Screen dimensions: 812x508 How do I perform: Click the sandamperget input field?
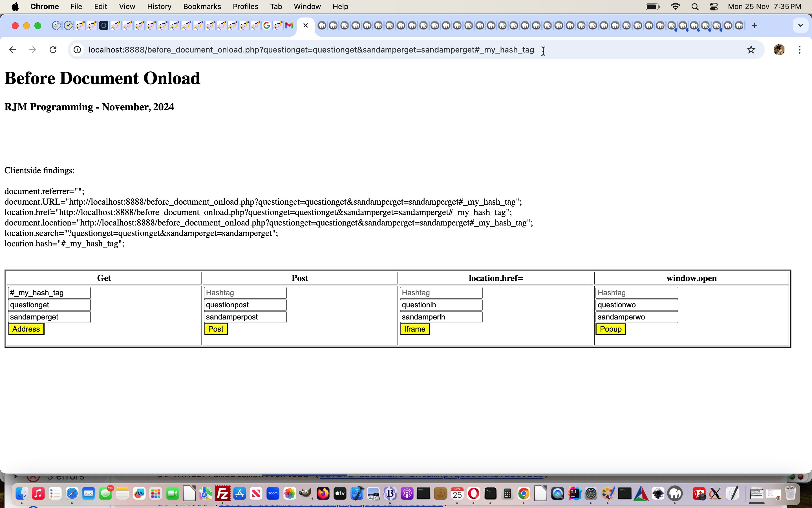[x=49, y=317]
